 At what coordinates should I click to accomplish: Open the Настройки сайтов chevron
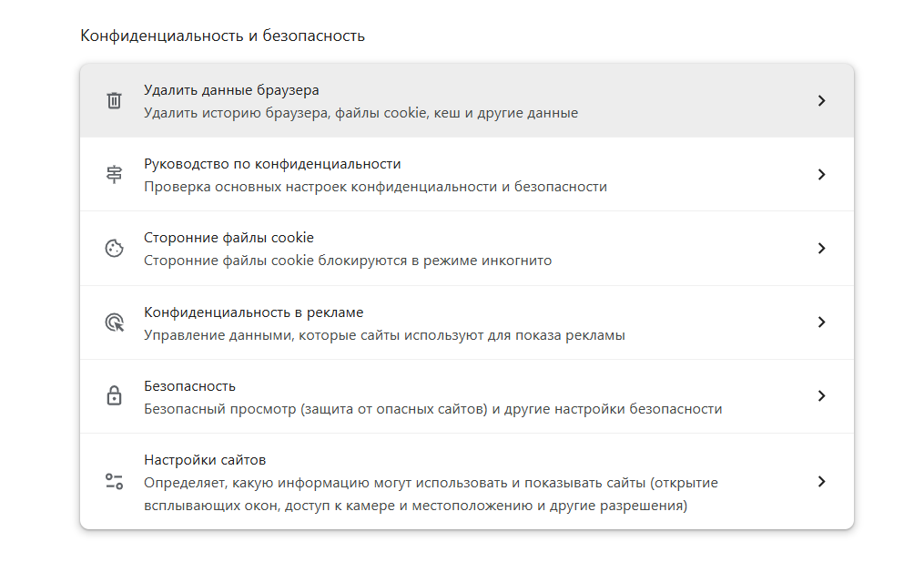(821, 481)
